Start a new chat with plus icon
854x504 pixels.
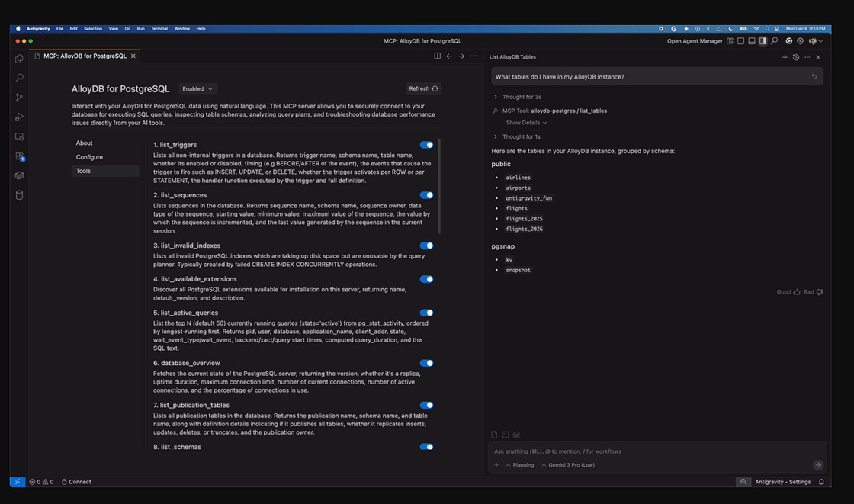[785, 57]
